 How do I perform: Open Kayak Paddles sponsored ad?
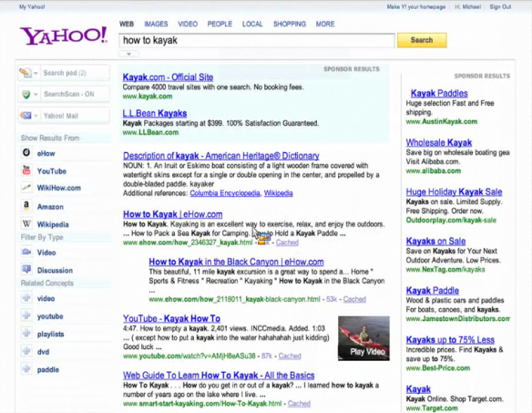pyautogui.click(x=439, y=93)
